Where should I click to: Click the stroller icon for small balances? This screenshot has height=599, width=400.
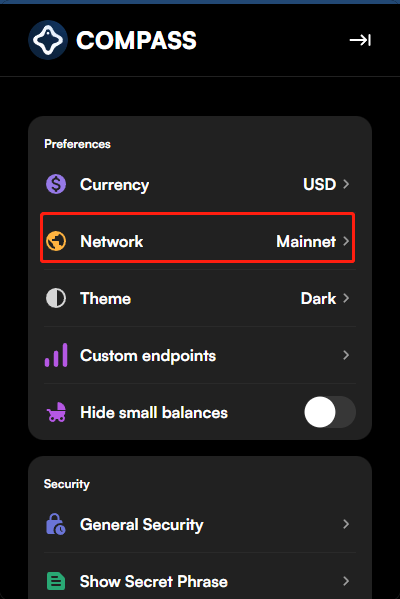56,412
